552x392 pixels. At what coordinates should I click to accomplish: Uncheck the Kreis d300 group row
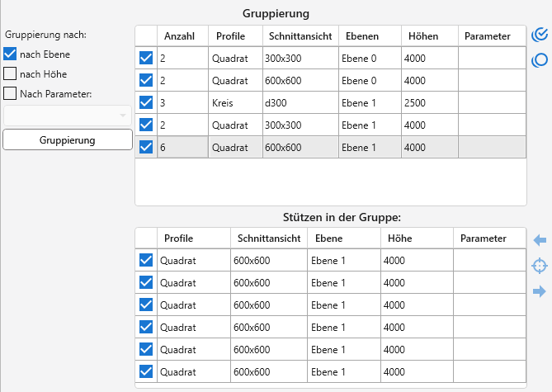(146, 102)
